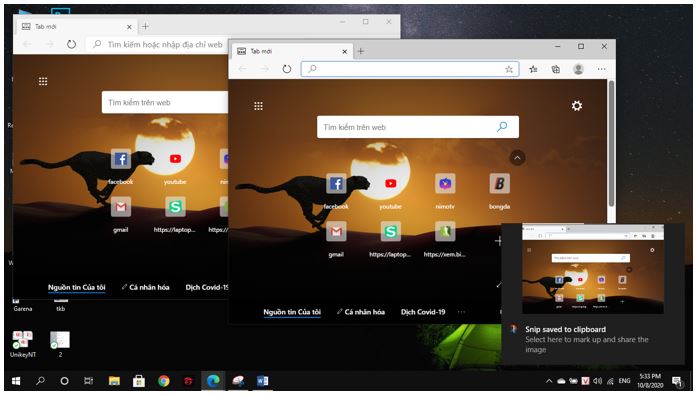Launch File Explorer from the taskbar
697x396 pixels.
[114, 381]
